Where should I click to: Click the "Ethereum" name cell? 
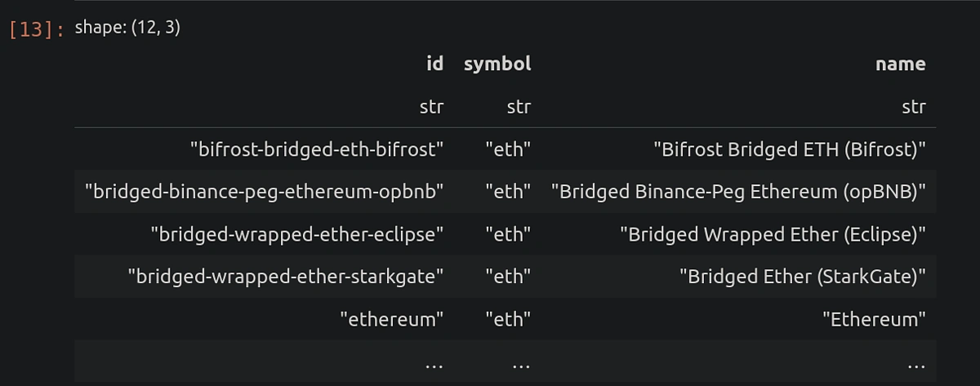(874, 319)
